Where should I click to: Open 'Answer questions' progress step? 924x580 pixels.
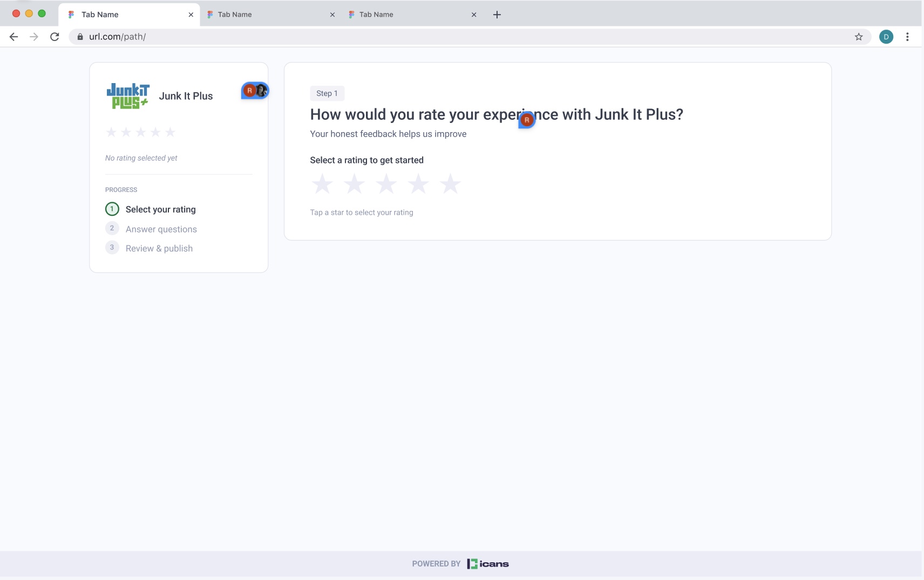(161, 229)
